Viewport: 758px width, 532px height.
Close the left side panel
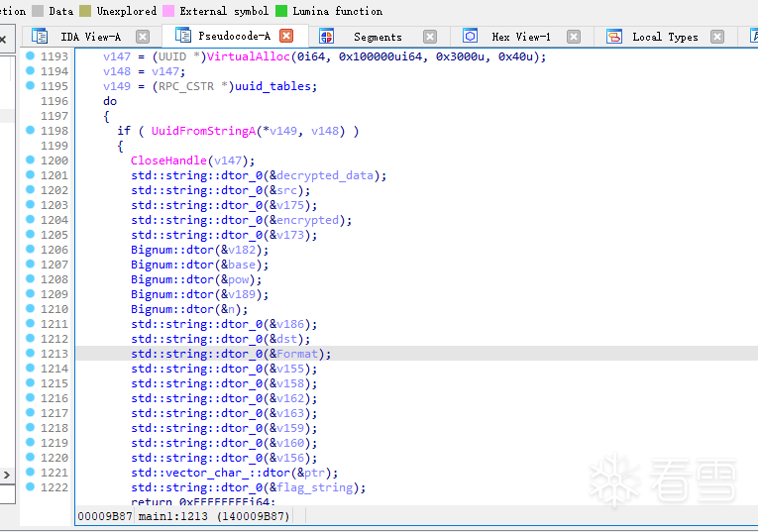[3, 40]
